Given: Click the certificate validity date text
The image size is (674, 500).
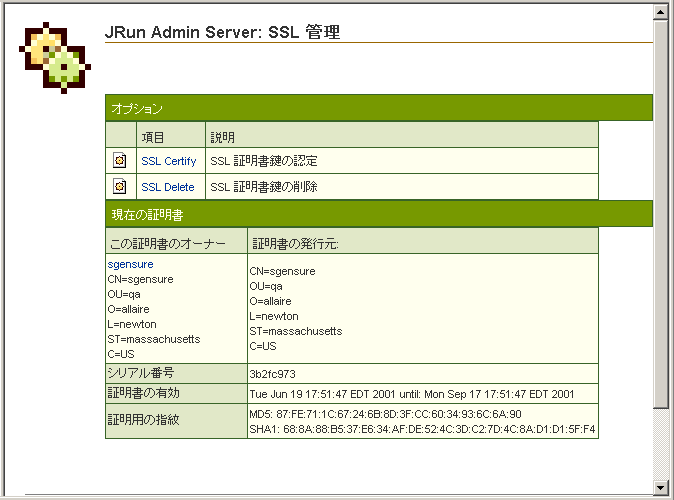Looking at the screenshot, I should 412,394.
